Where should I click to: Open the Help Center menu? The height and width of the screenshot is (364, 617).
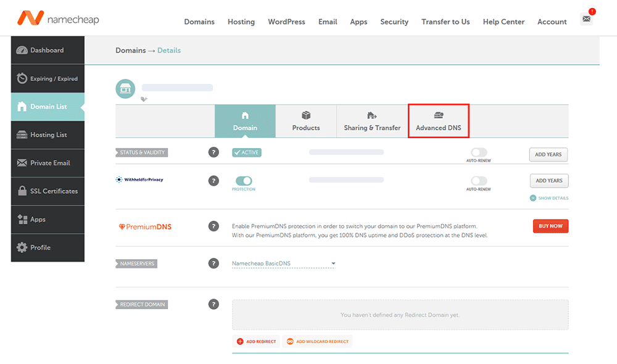coord(503,22)
